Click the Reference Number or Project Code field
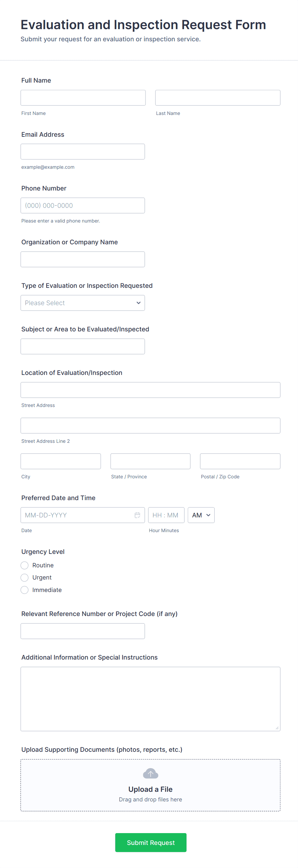298x868 pixels. [x=83, y=631]
